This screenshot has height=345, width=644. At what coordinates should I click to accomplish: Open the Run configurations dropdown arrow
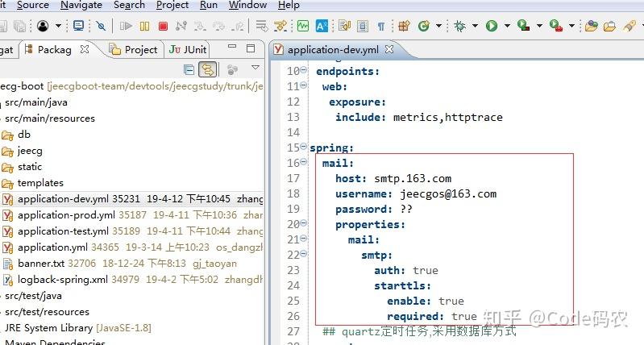(507, 26)
